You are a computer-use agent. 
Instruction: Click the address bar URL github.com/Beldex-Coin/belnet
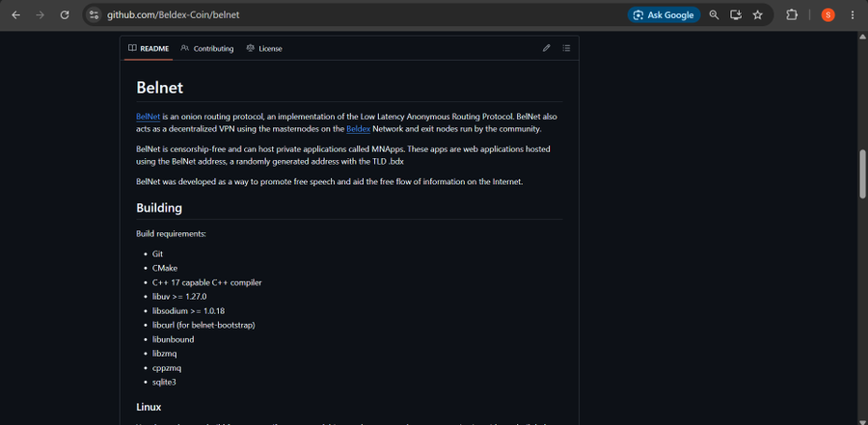pos(174,15)
